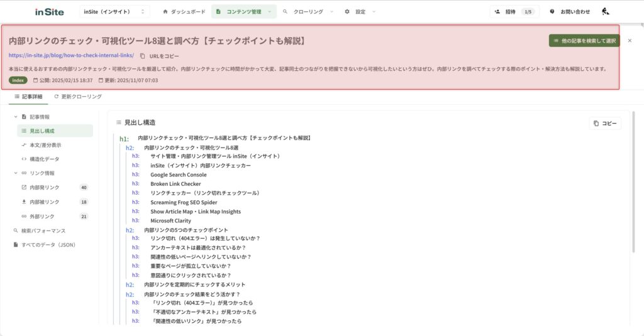Screen dimensions: 644x336
Task: Click the すべてのデータ file icon
Action: (x=16, y=244)
